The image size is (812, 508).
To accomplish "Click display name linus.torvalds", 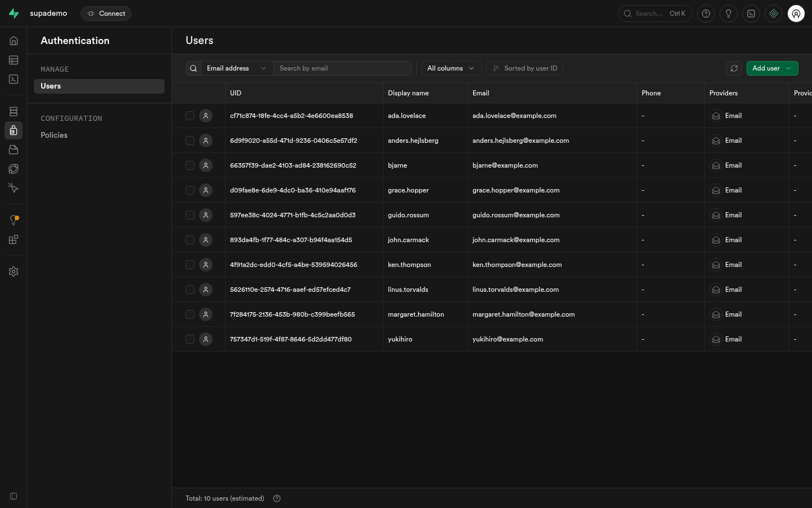I will (408, 290).
